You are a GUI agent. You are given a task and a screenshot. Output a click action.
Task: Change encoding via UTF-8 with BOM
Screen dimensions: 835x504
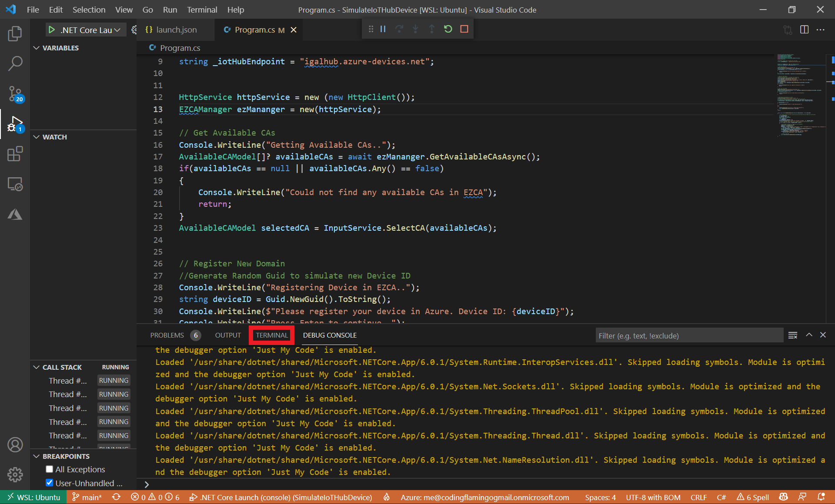pyautogui.click(x=653, y=497)
